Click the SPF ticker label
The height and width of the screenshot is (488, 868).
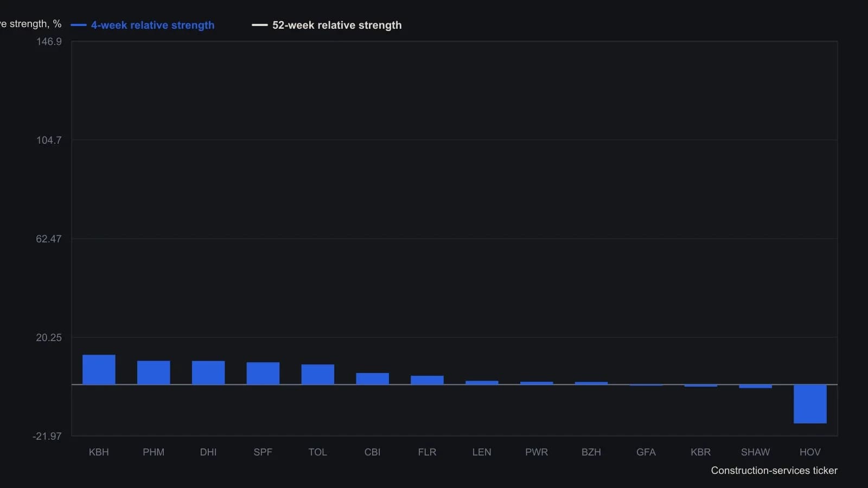click(x=263, y=452)
